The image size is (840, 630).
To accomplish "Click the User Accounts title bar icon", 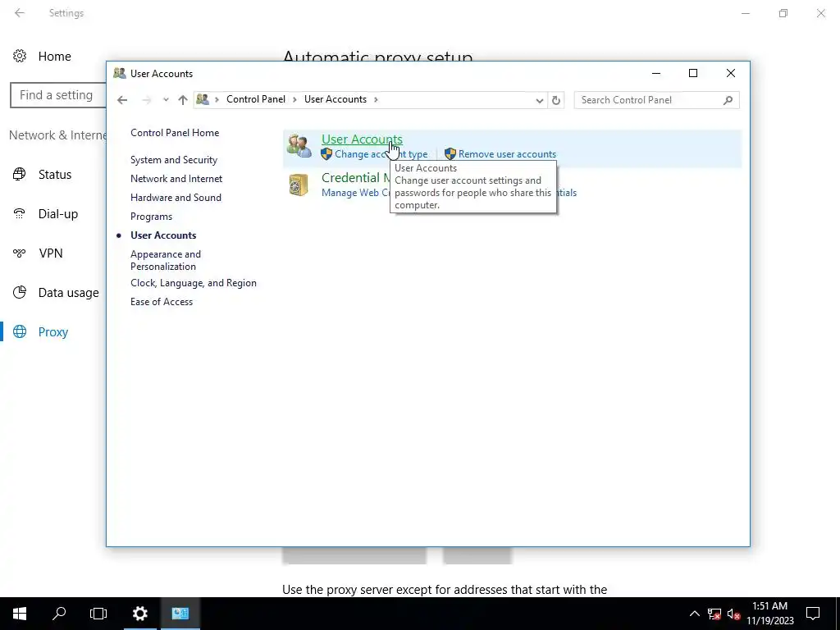I will 120,73.
